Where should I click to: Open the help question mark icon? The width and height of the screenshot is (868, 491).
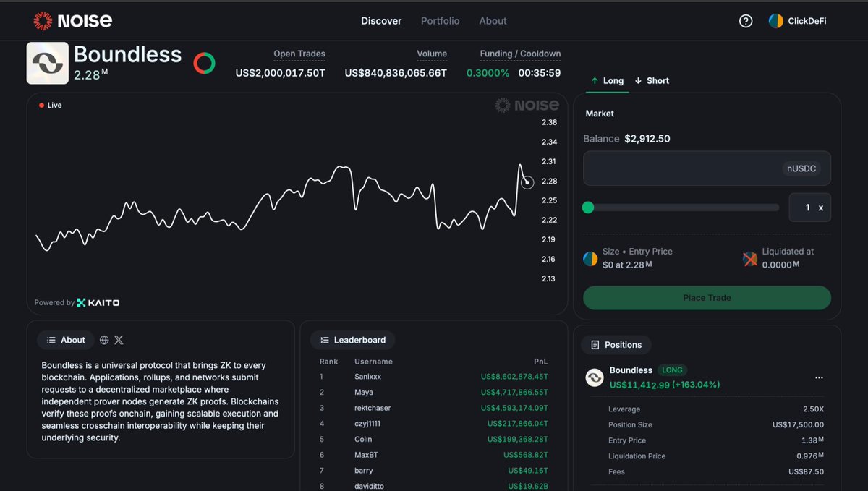[746, 21]
